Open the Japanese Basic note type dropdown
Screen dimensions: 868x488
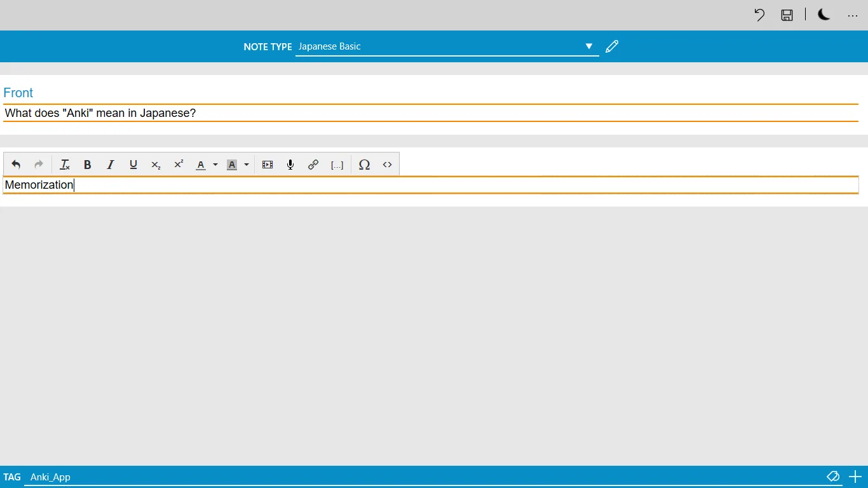pos(447,46)
